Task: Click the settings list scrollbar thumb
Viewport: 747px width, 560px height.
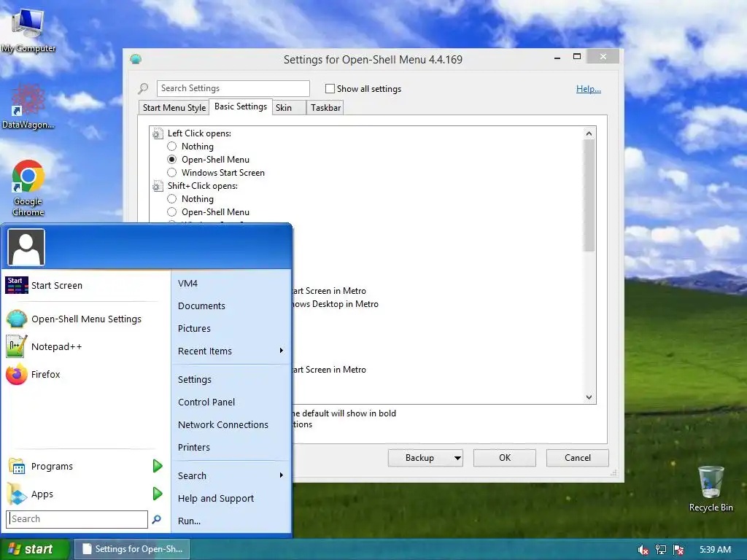Action: [589, 195]
